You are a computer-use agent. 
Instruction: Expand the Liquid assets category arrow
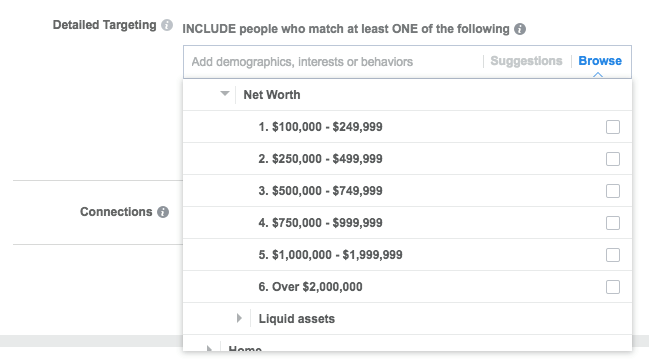(x=239, y=318)
